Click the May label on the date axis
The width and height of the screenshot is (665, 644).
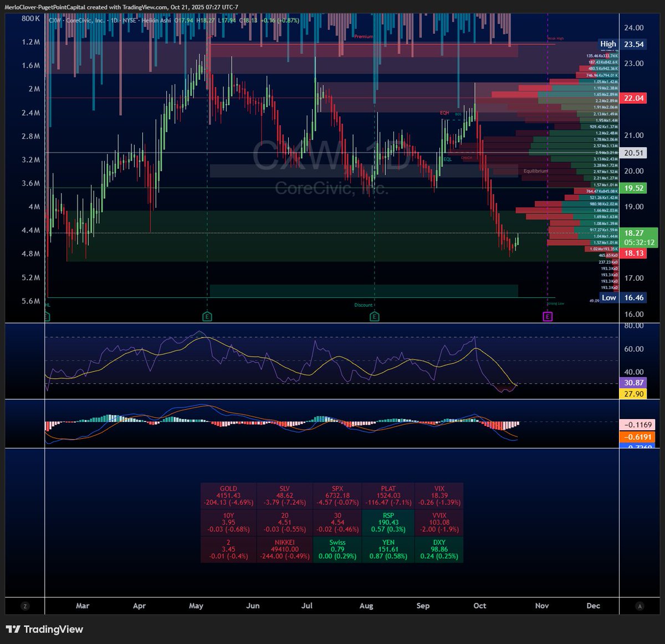coord(196,606)
